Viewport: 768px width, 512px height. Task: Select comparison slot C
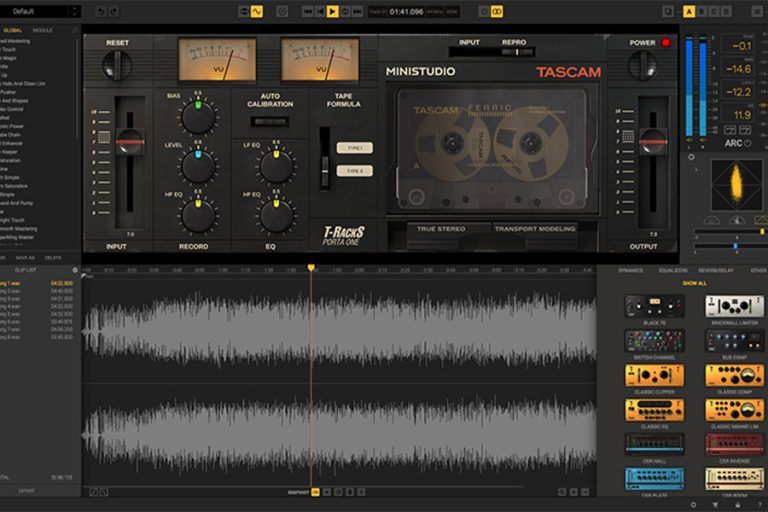714,11
